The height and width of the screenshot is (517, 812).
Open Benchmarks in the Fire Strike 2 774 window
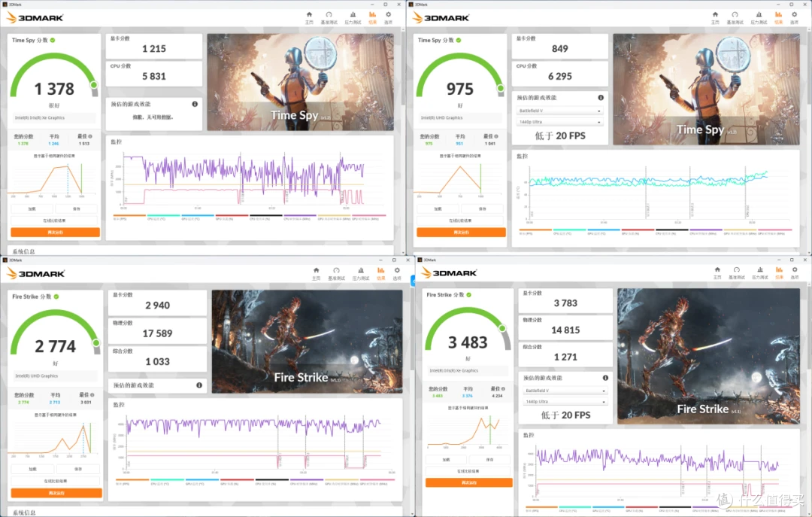(337, 273)
